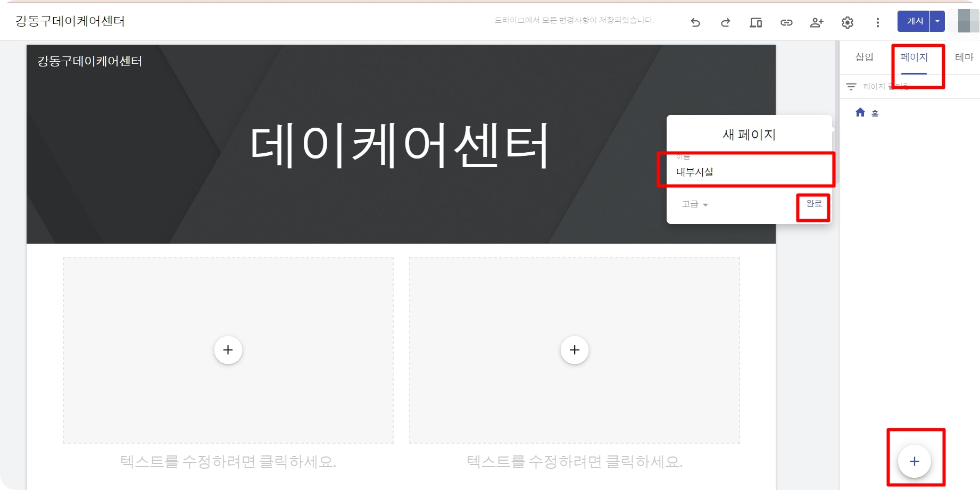This screenshot has width=980, height=490.
Task: Click the page filter icon
Action: 851,86
